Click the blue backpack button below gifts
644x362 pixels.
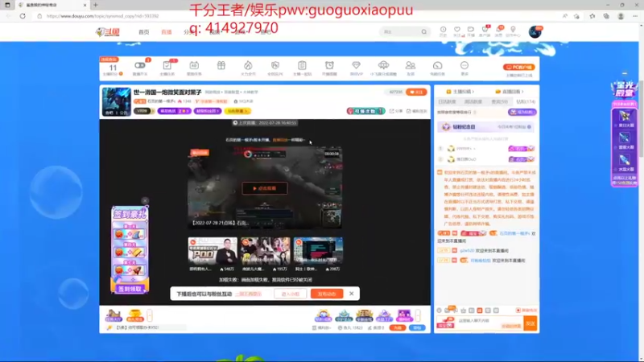(417, 327)
